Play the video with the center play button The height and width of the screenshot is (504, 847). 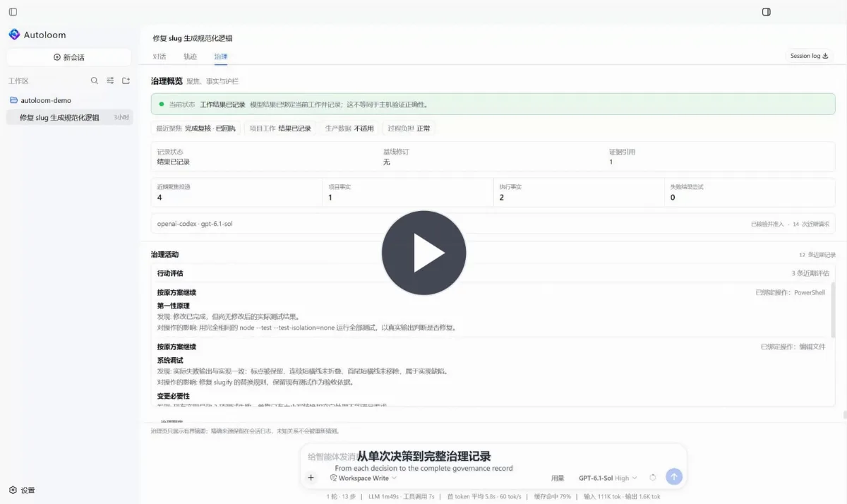click(x=423, y=253)
